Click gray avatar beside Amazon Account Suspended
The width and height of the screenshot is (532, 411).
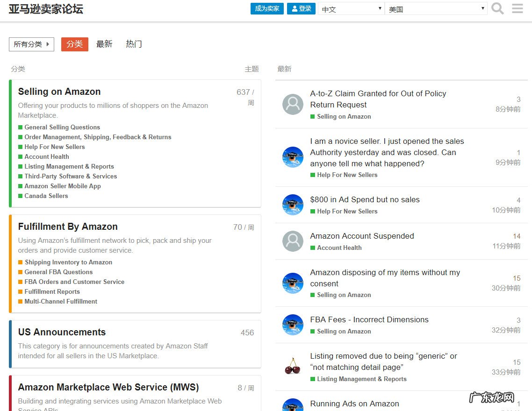[x=293, y=241]
